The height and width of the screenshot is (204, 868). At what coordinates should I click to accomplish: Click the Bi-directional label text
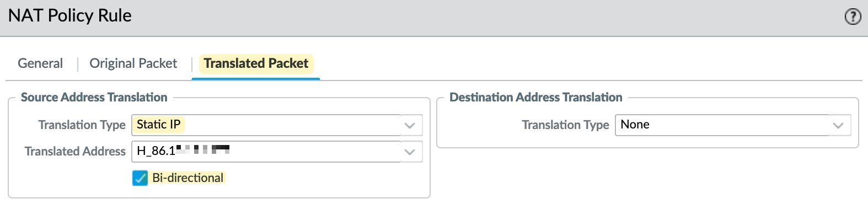pos(188,178)
